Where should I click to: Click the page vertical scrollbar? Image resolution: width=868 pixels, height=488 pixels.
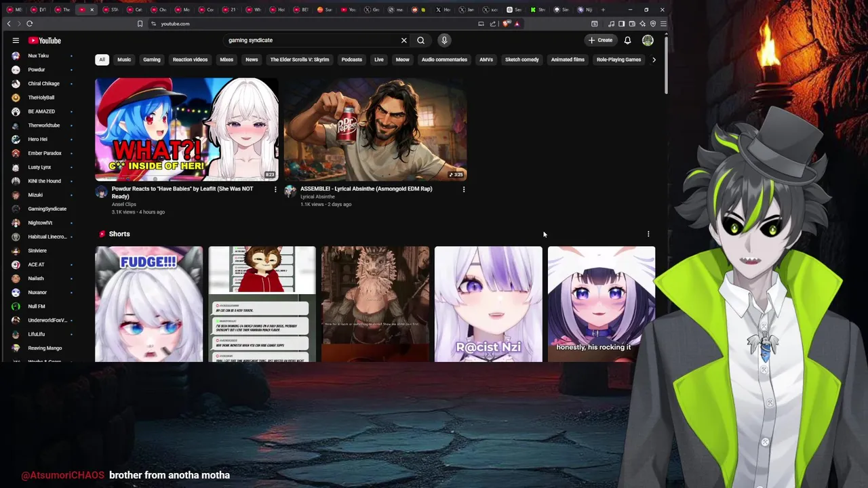pos(666,64)
